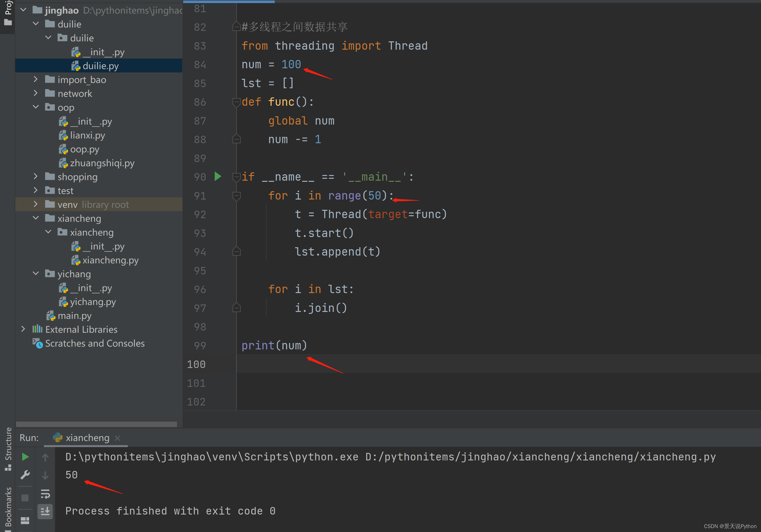761x532 pixels.
Task: Collapse the top-level duilie folder
Action: (36, 24)
